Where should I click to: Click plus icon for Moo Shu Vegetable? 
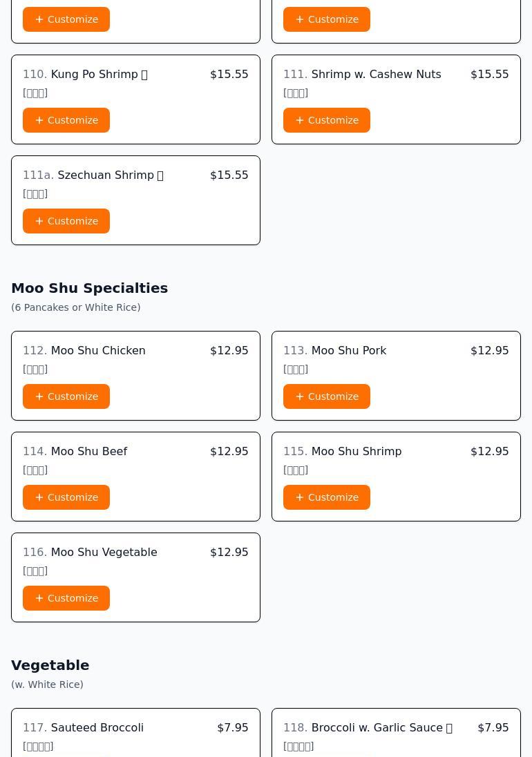coord(39,598)
